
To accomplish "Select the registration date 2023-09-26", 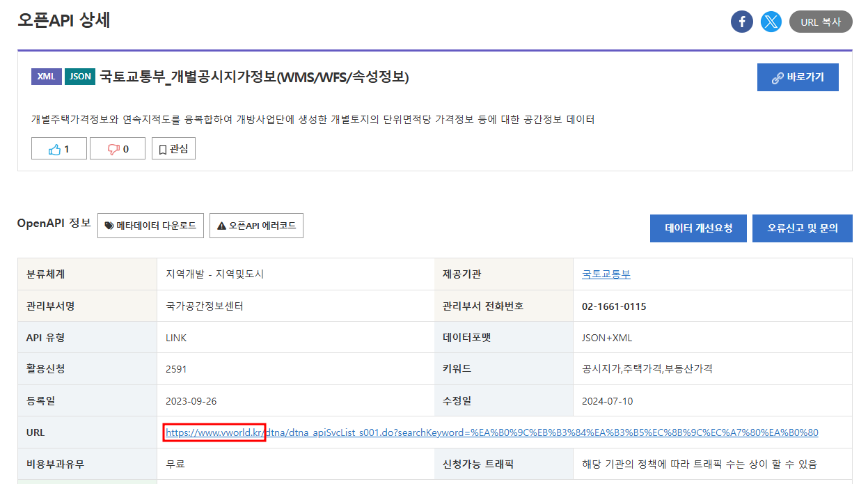I will pyautogui.click(x=191, y=401).
